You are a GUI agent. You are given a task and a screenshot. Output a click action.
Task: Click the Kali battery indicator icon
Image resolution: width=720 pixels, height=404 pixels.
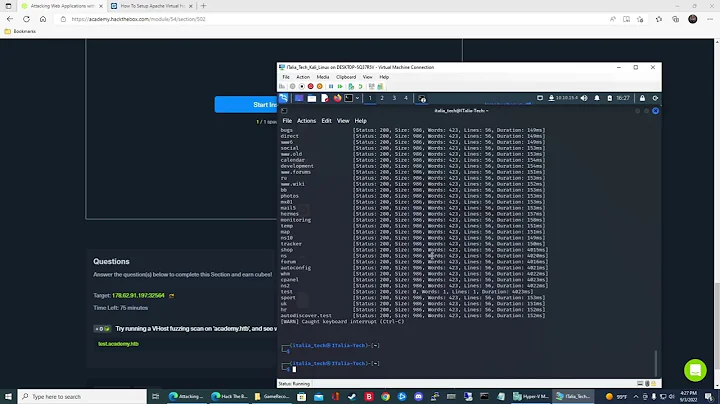pos(610,98)
